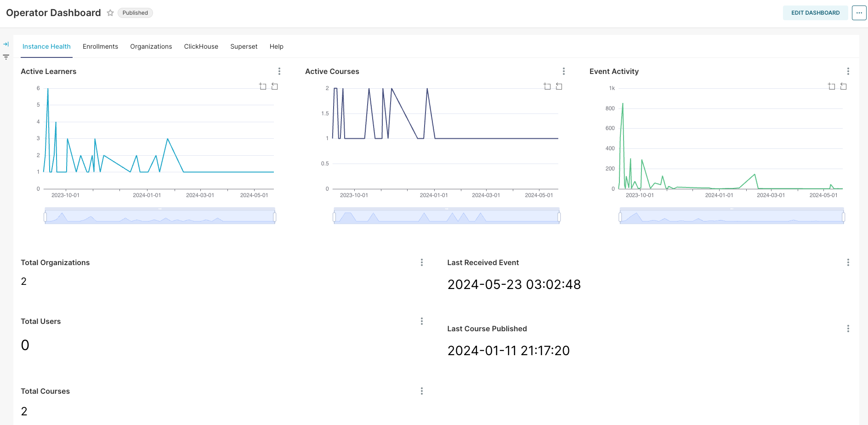The height and width of the screenshot is (425, 868).
Task: Open the filter icon in left sidebar
Action: [6, 57]
